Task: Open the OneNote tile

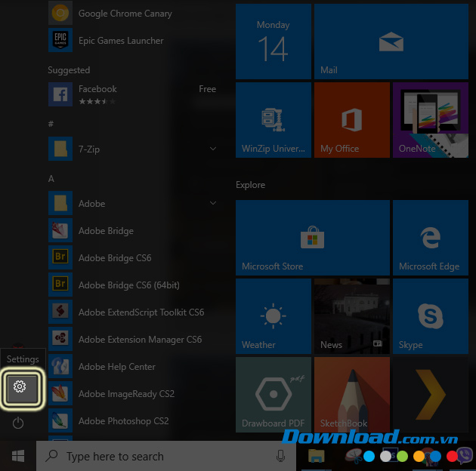Action: pos(431,120)
